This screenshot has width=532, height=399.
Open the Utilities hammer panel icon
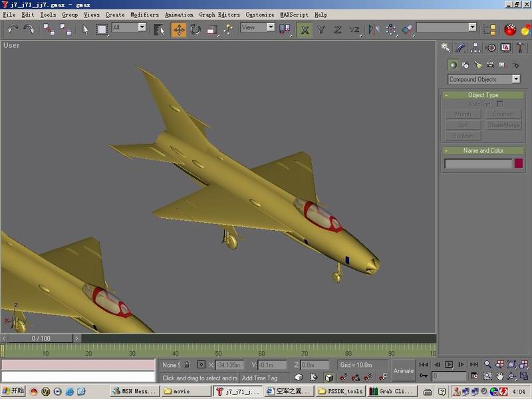tap(519, 48)
